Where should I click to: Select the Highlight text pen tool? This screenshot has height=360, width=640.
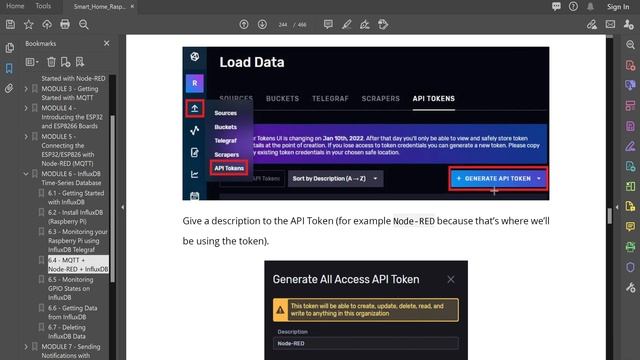tap(347, 24)
